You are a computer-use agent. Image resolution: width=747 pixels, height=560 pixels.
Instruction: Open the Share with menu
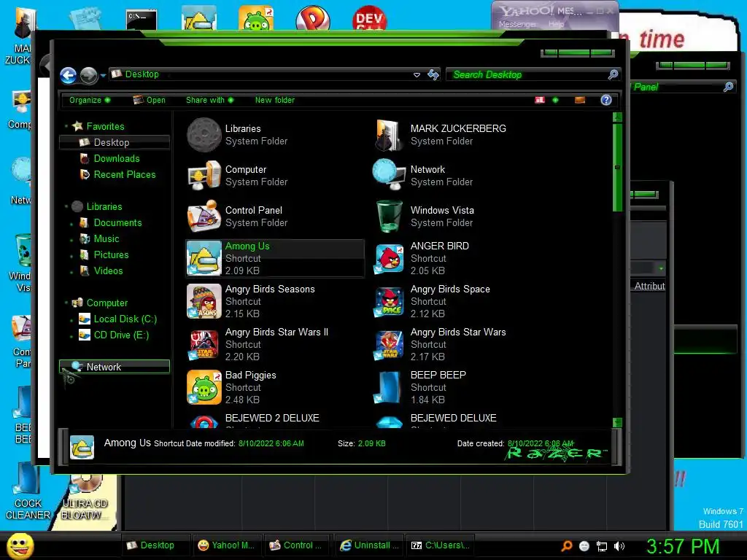point(209,100)
